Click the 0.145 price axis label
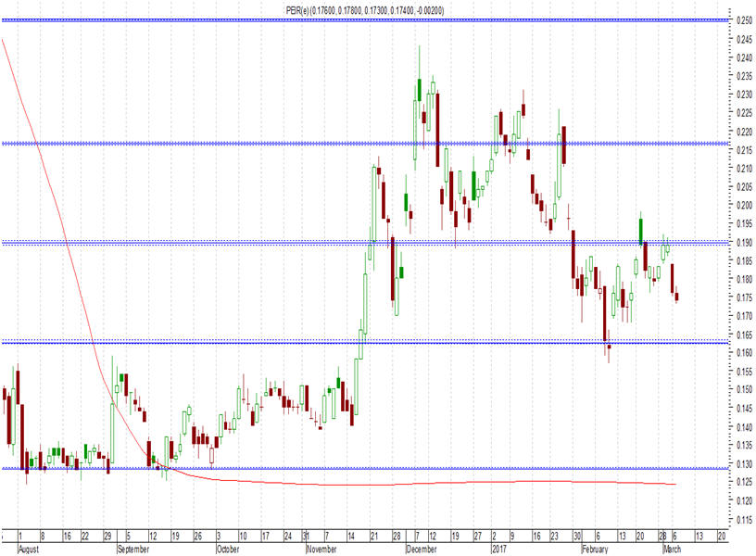The image size is (756, 556). click(x=745, y=408)
